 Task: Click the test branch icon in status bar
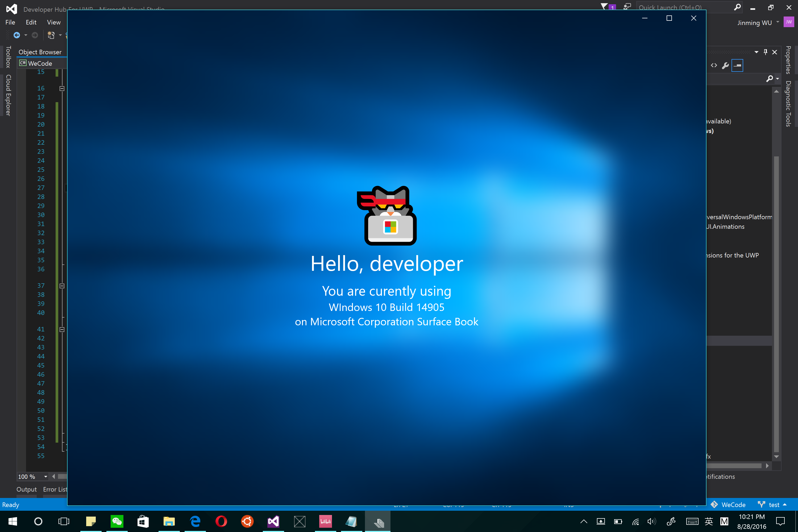point(761,505)
